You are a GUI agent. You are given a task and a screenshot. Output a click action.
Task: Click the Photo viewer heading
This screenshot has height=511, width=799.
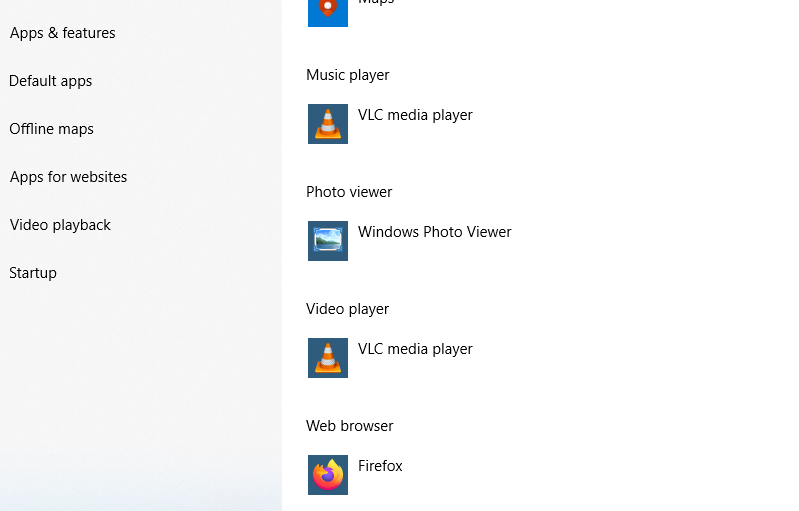[349, 192]
